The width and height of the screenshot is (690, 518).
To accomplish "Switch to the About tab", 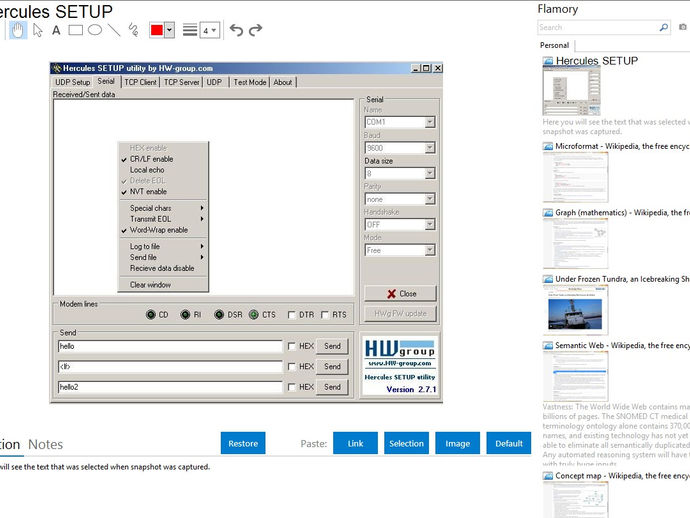I will (283, 82).
